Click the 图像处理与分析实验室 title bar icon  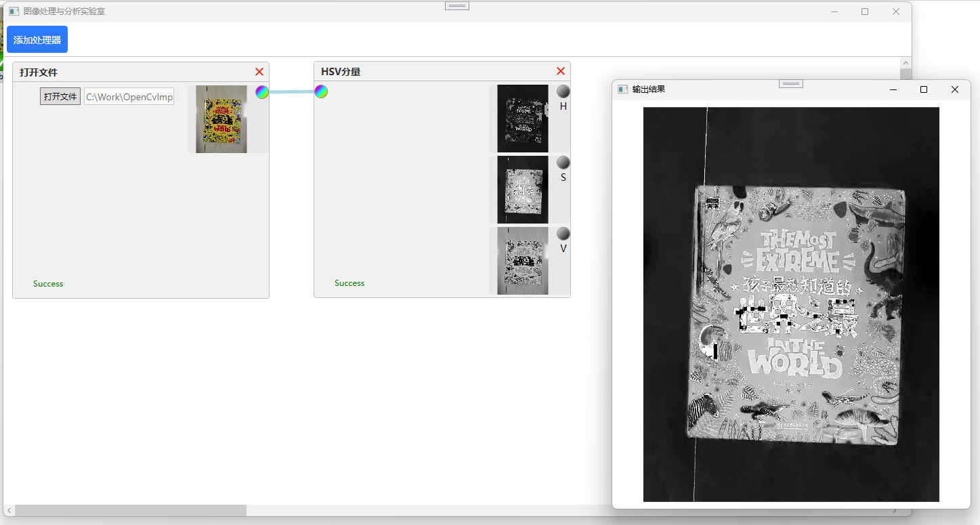(x=14, y=12)
